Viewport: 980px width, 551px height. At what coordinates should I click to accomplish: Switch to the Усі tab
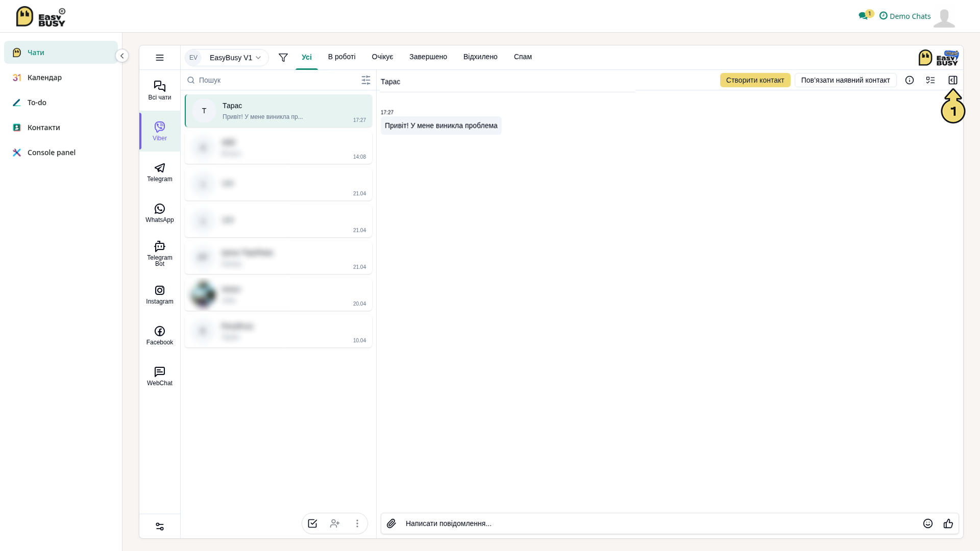click(307, 57)
